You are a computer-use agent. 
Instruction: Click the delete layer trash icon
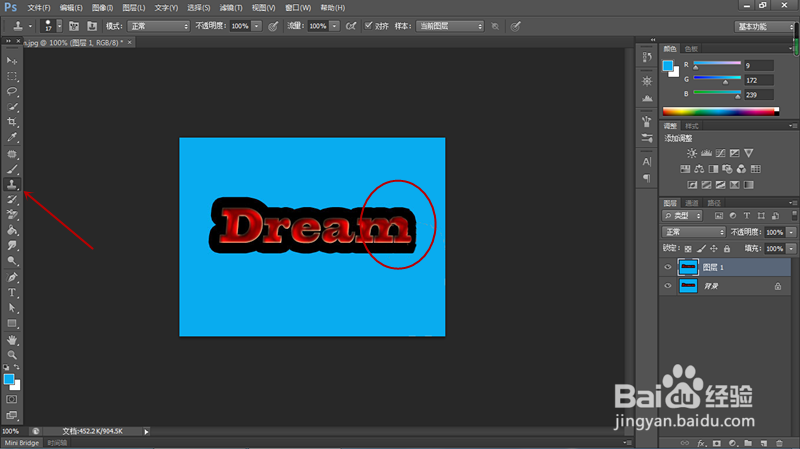coord(779,443)
